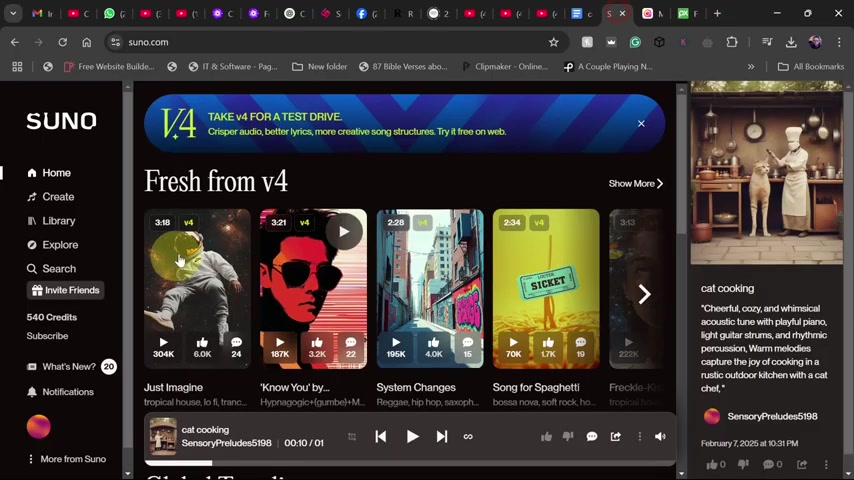Click Show More for Fresh from v4
854x480 pixels.
[636, 184]
